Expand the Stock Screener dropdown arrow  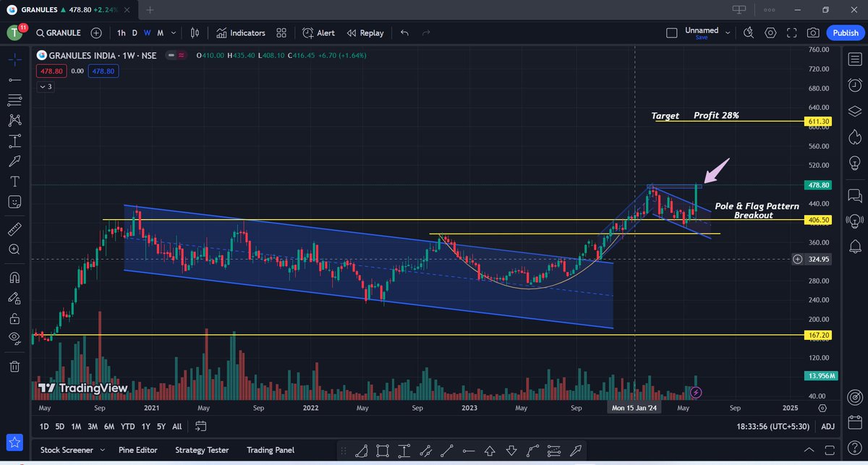[102, 450]
